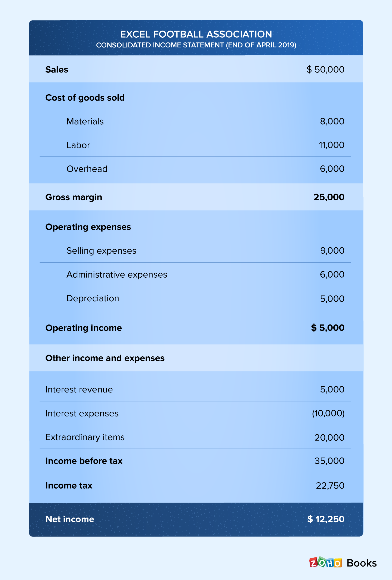This screenshot has height=580, width=392.
Task: Click the Other income and expenses heading
Action: 105,358
